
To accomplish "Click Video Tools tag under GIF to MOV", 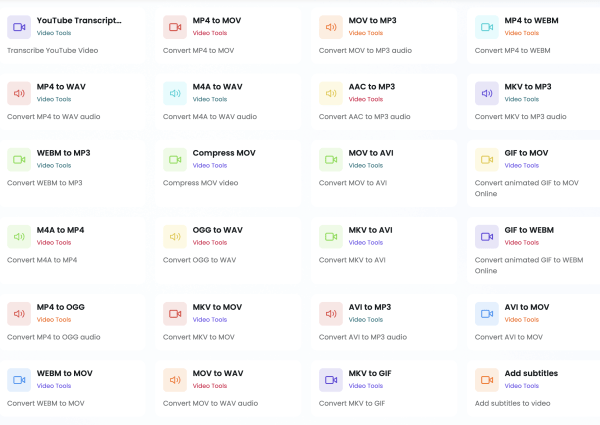I will tap(520, 166).
